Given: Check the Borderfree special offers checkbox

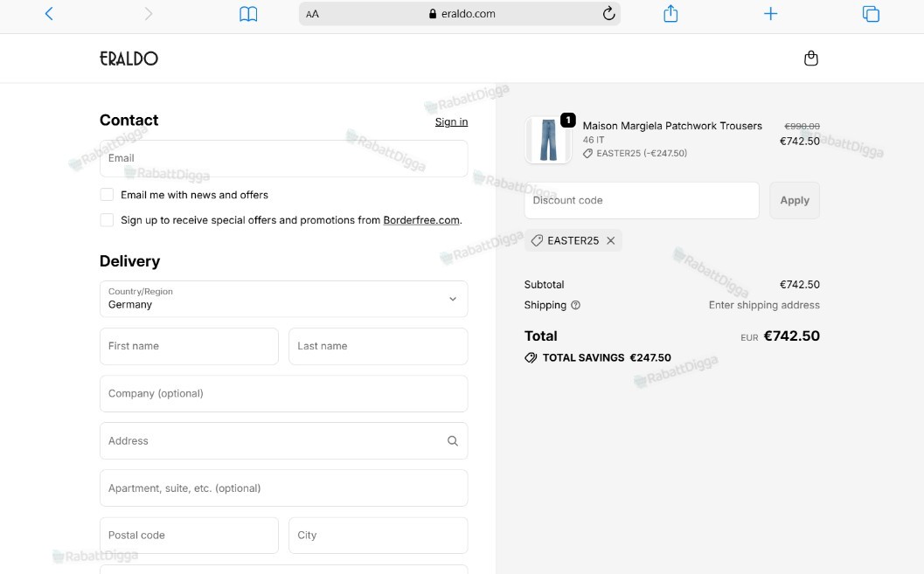Looking at the screenshot, I should pyautogui.click(x=107, y=220).
